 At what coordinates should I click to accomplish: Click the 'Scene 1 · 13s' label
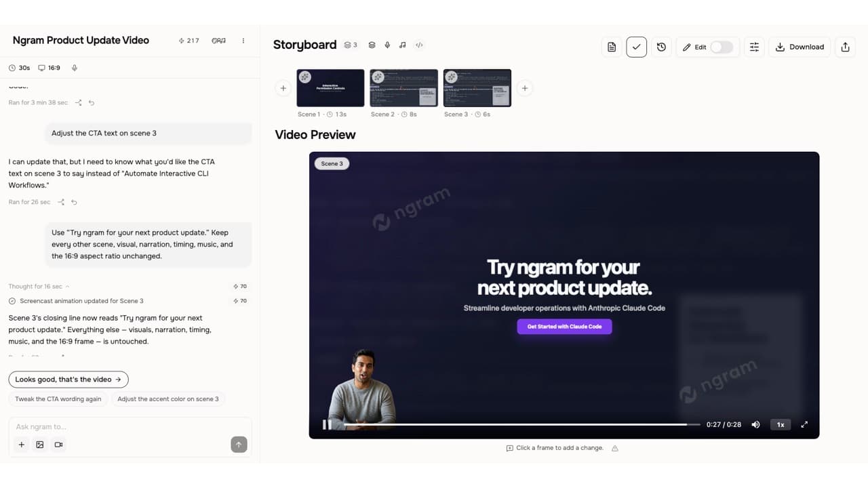(x=322, y=115)
